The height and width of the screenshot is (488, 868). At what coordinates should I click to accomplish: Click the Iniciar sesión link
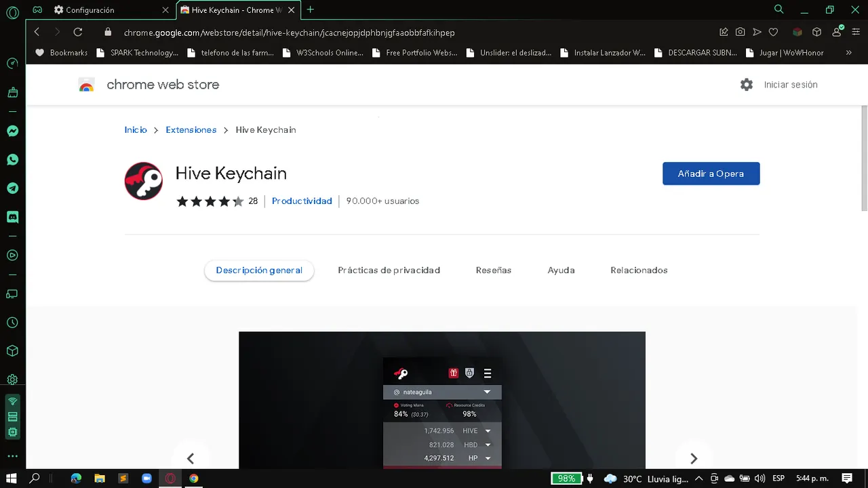791,85
